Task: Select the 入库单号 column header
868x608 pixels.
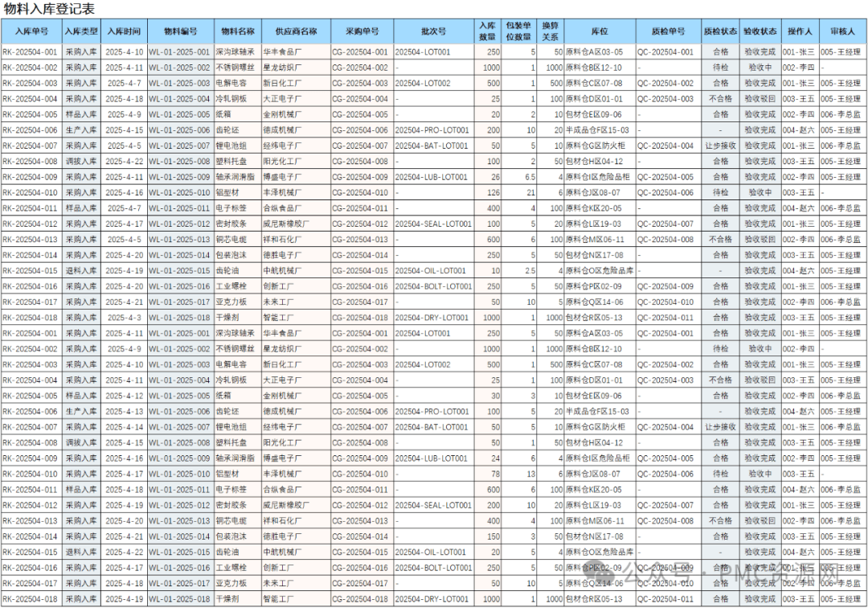Action: pos(31,31)
